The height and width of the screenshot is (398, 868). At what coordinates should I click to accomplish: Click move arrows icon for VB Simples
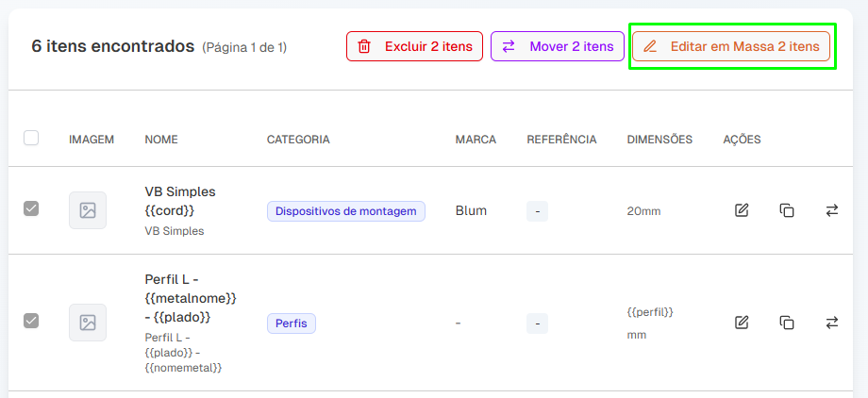click(x=832, y=210)
